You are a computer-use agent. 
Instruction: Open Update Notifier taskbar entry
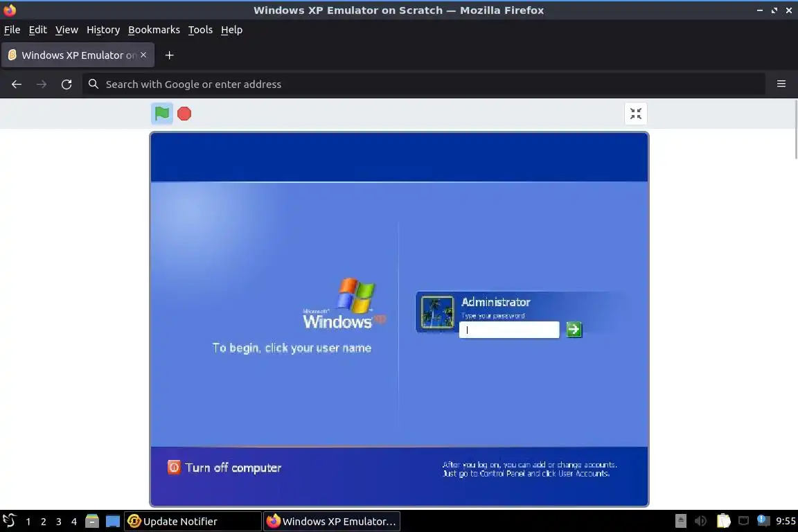click(x=193, y=522)
